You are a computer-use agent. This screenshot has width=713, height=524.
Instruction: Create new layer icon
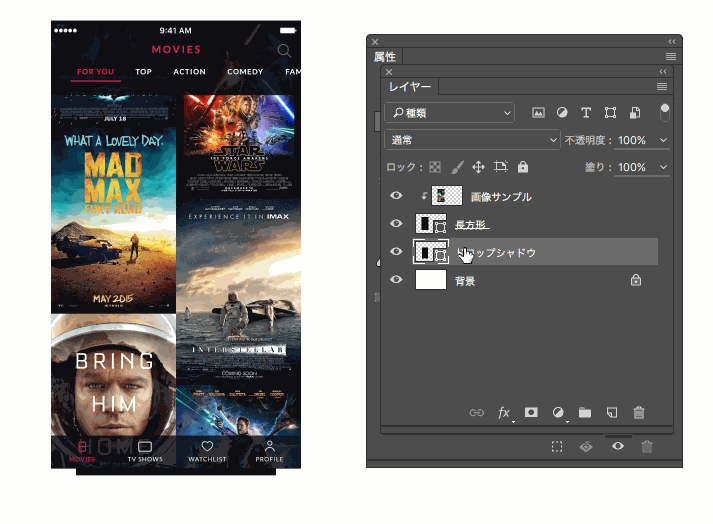(x=612, y=413)
